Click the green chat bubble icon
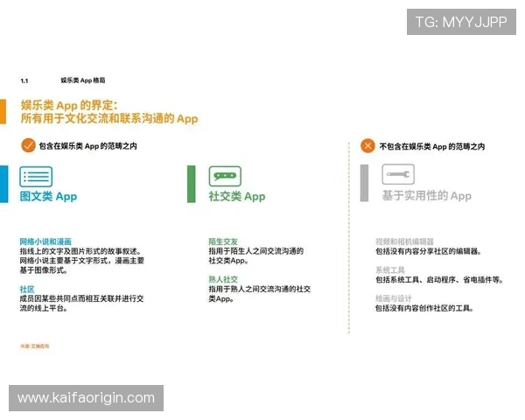The width and height of the screenshot is (525, 420). (225, 176)
